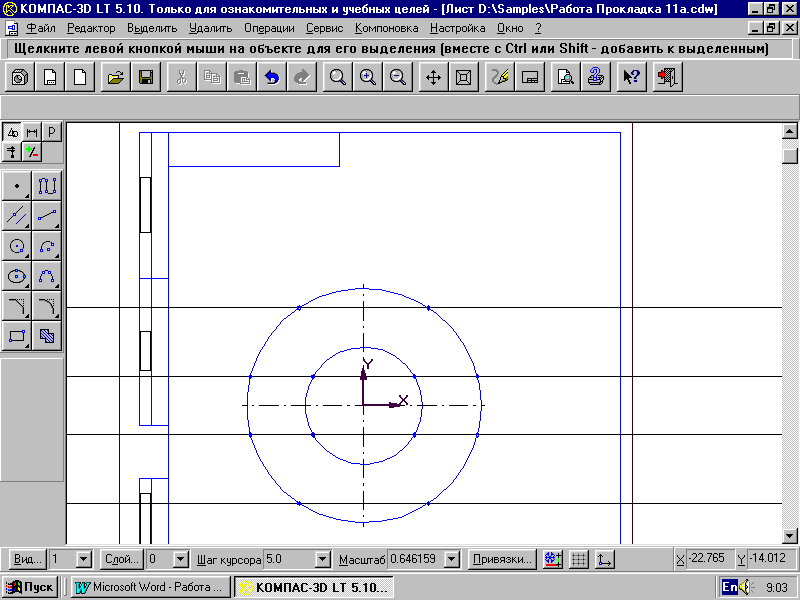Click the new fragment document icon

pos(80,77)
